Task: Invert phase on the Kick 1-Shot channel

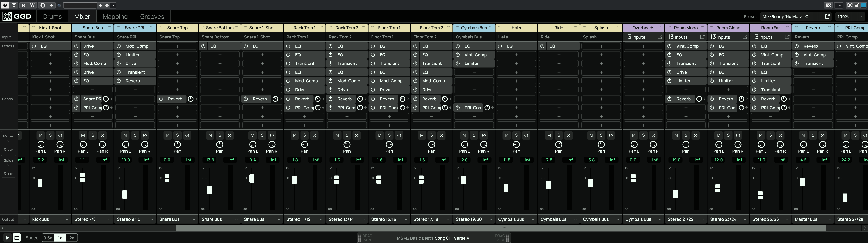Action: point(60,135)
